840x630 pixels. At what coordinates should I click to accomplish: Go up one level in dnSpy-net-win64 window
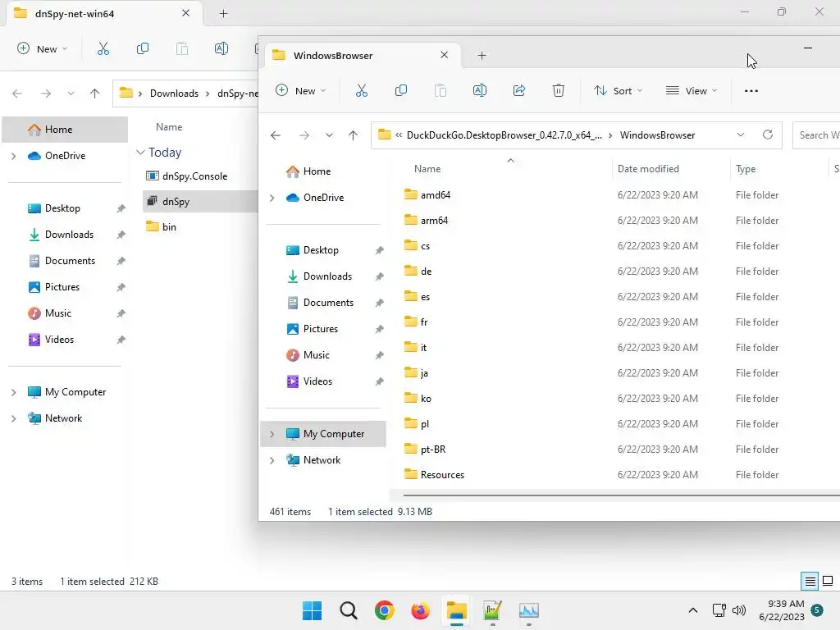click(x=95, y=94)
